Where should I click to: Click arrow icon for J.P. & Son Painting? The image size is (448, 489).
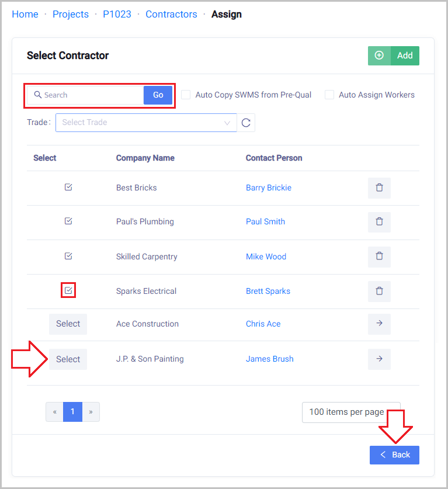click(379, 359)
